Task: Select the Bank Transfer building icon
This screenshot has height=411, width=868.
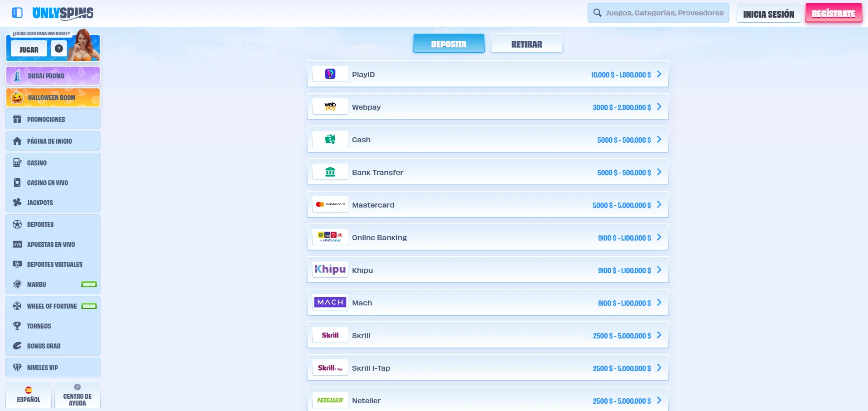Action: point(330,172)
